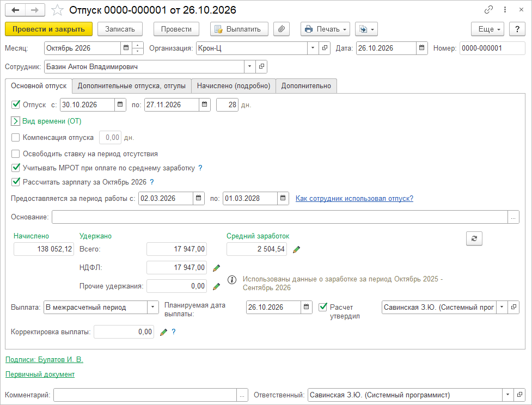The height and width of the screenshot is (405, 532).
Task: Toggle Учитывать МРОТ при оплате checkbox
Action: [x=16, y=168]
